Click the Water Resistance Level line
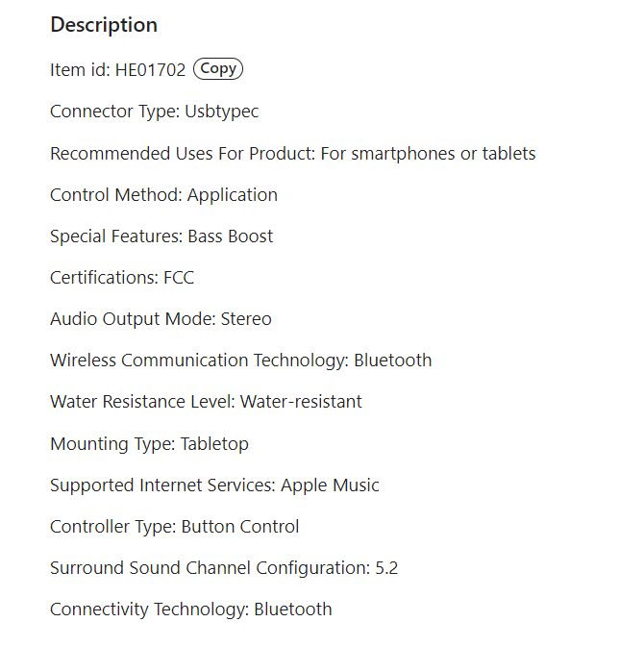Viewport: 644px width, 647px height. (206, 402)
